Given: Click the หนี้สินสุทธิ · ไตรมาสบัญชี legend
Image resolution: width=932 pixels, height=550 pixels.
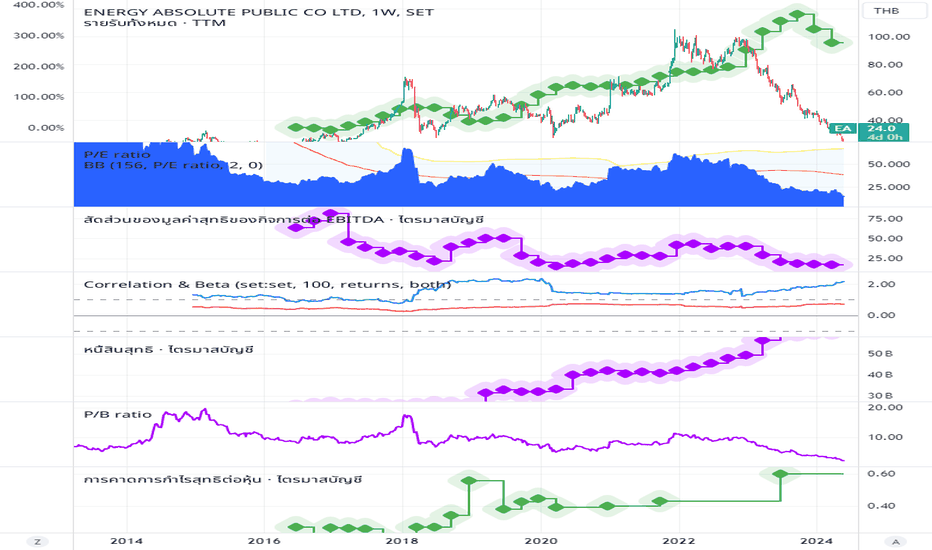Looking at the screenshot, I should point(169,349).
